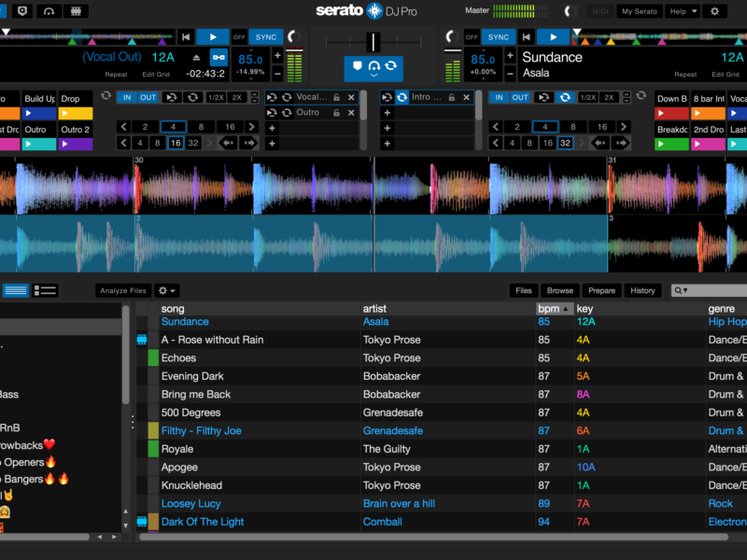Click the left deck eject icon
This screenshot has height=560, width=747.
pyautogui.click(x=195, y=56)
